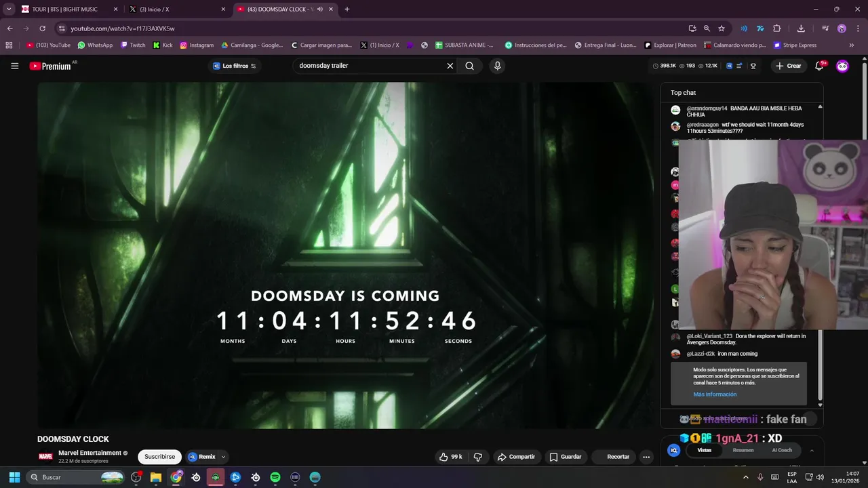
Task: Click the Recortar clip button
Action: click(x=614, y=457)
